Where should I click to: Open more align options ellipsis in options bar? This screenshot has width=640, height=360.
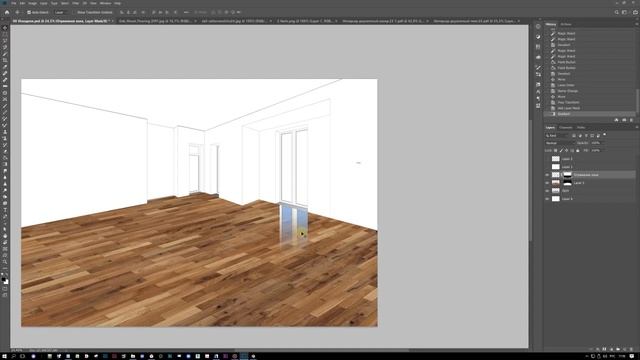click(x=186, y=12)
